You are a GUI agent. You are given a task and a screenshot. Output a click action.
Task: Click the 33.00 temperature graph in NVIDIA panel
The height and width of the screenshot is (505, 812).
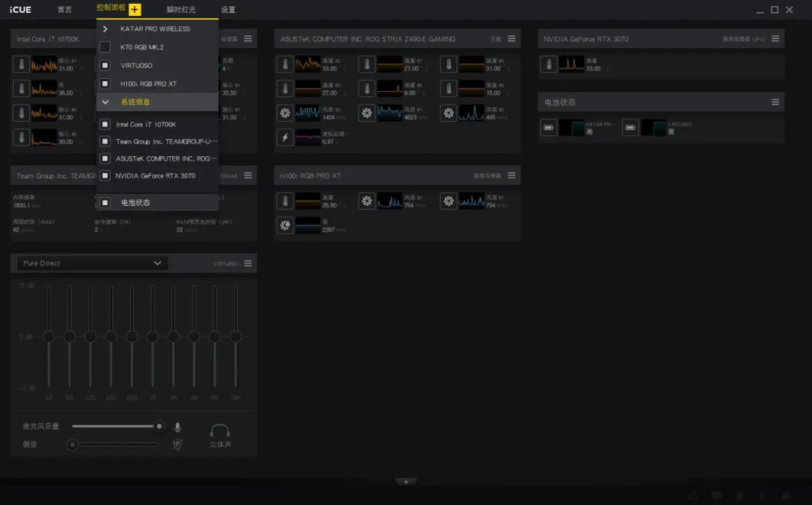571,64
